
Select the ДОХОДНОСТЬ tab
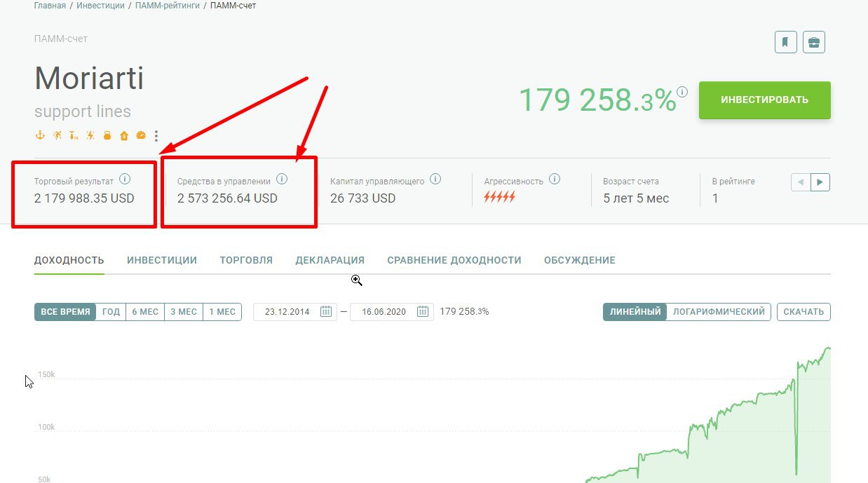[x=69, y=260]
